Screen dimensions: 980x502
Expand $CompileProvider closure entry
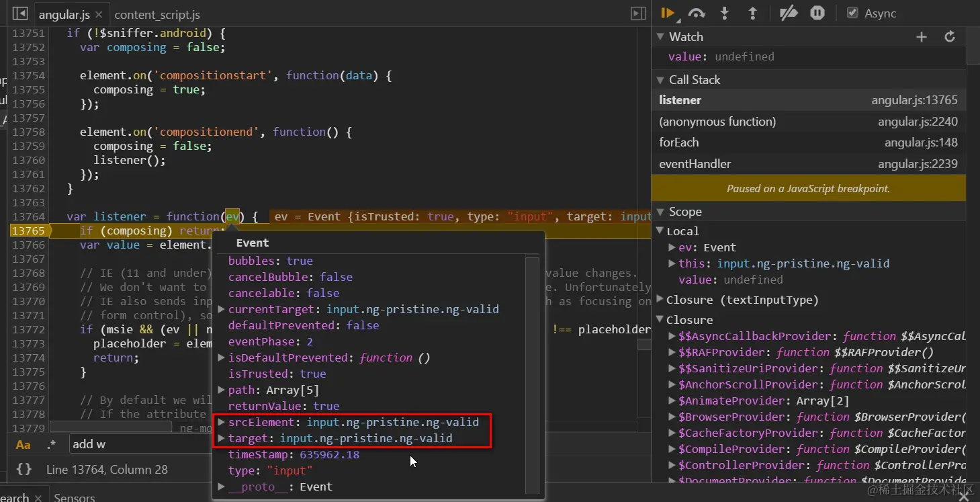672,449
